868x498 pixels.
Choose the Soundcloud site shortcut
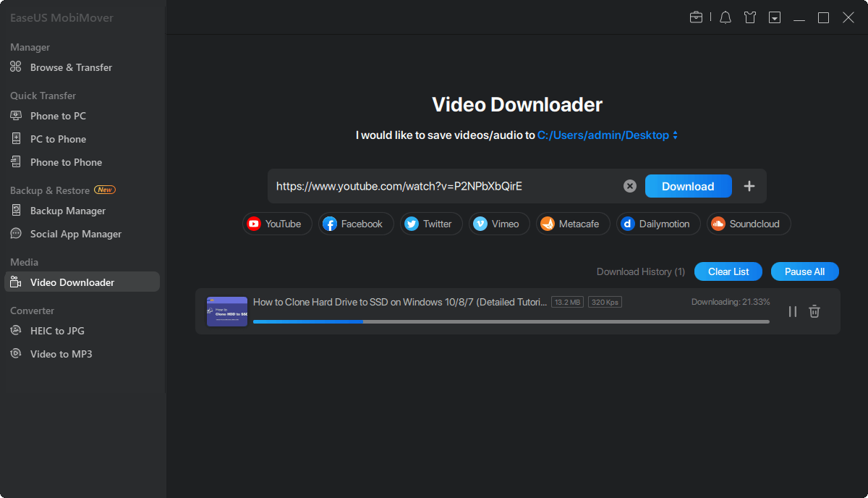coord(749,224)
